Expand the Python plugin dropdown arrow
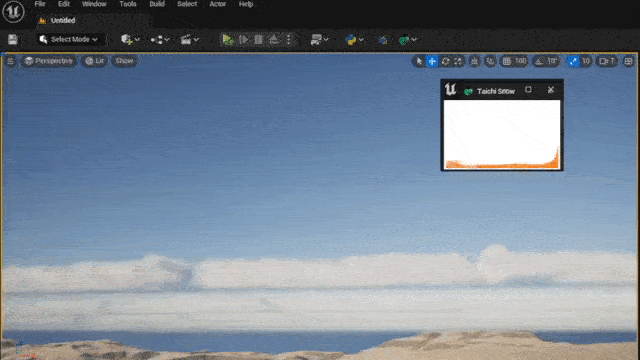Viewport: 640px width, 360px height. pos(361,40)
